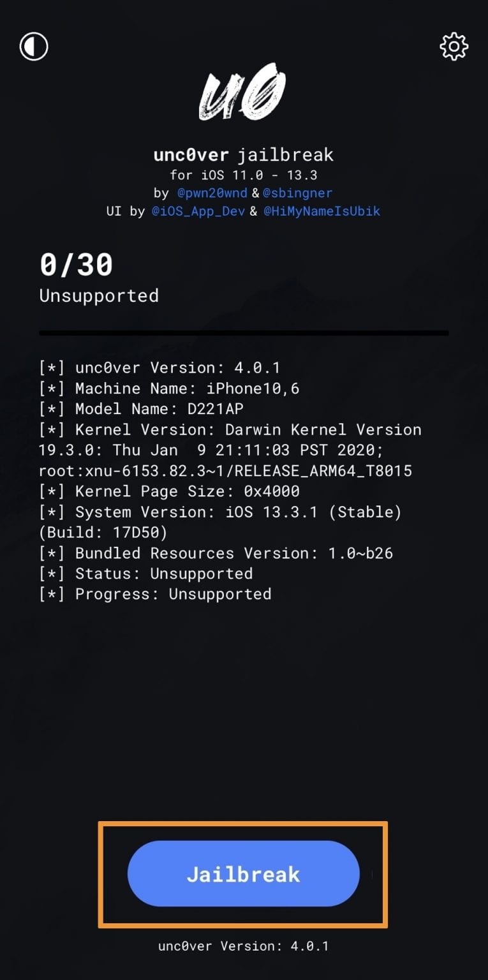The width and height of the screenshot is (488, 980).
Task: Visit the @iOS_App_Dev link
Action: click(198, 211)
